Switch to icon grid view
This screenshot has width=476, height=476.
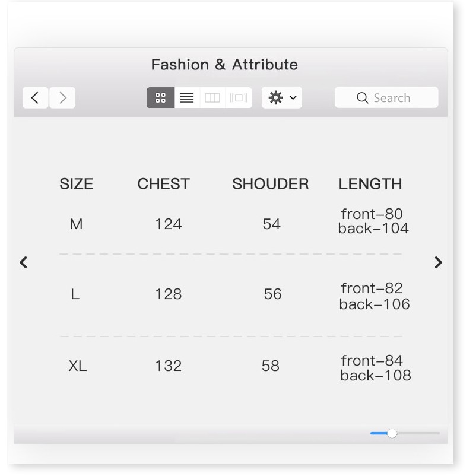pos(160,98)
